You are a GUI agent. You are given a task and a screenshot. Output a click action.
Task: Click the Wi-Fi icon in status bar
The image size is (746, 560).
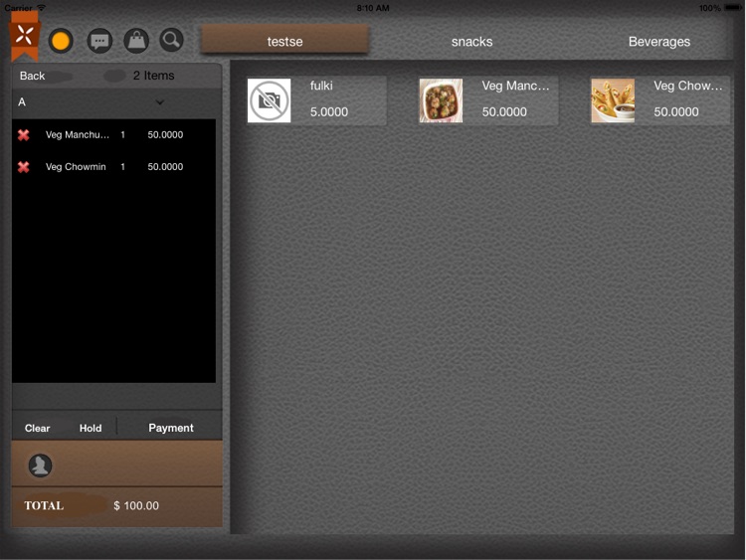(42, 8)
